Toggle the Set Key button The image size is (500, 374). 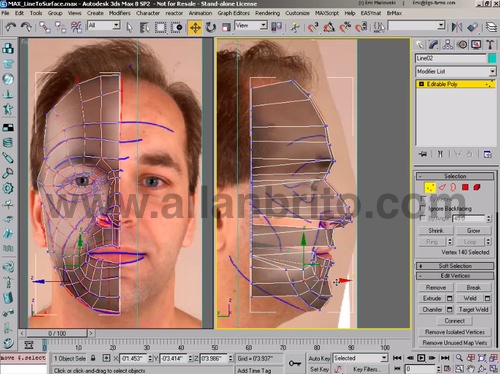(x=319, y=369)
